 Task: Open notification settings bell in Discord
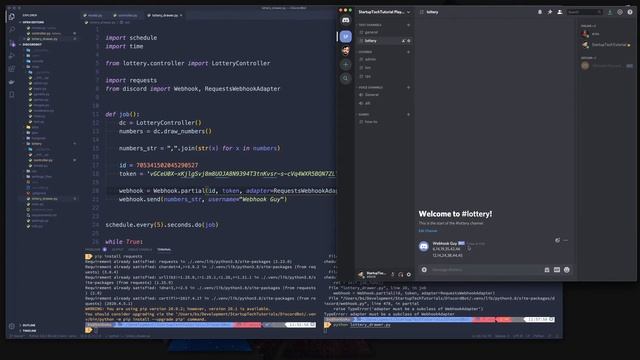pyautogui.click(x=540, y=12)
